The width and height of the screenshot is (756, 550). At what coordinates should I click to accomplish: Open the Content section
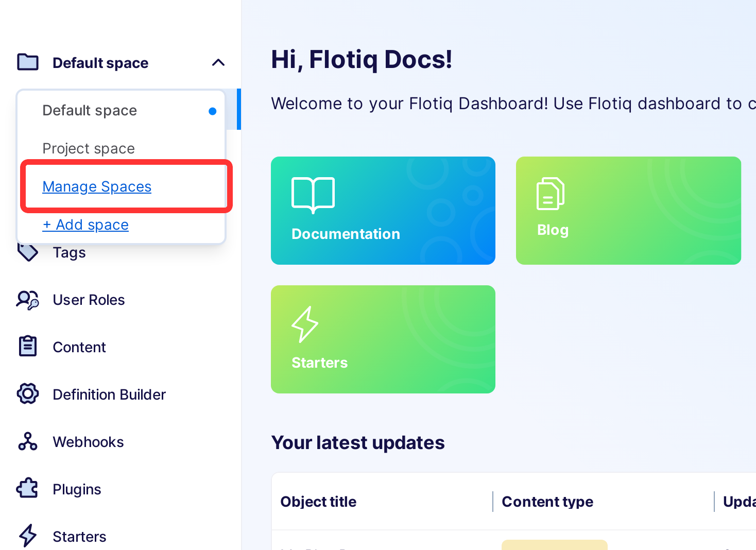(x=79, y=348)
